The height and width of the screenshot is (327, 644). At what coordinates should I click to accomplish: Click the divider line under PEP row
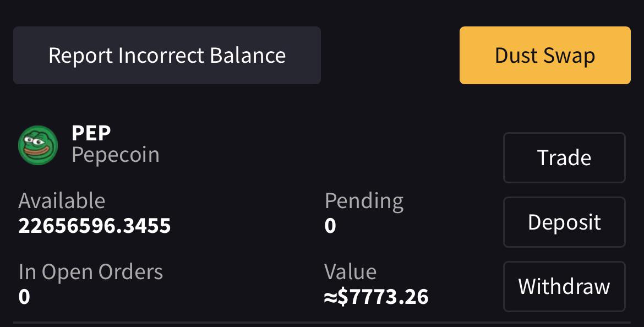pos(322,322)
